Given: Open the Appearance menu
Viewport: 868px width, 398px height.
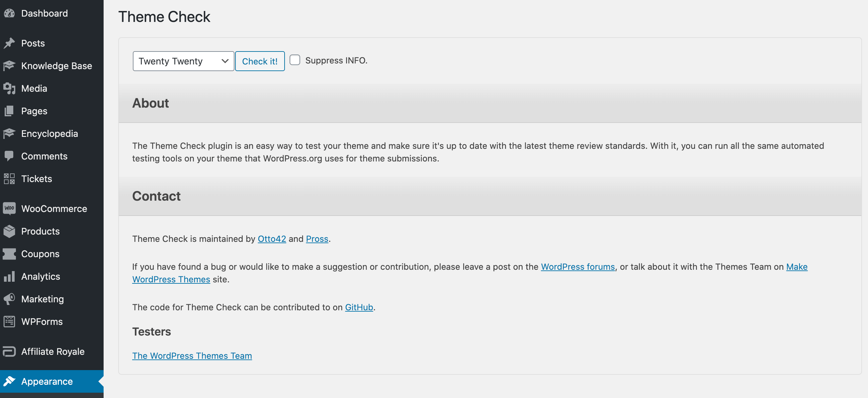Looking at the screenshot, I should tap(47, 381).
